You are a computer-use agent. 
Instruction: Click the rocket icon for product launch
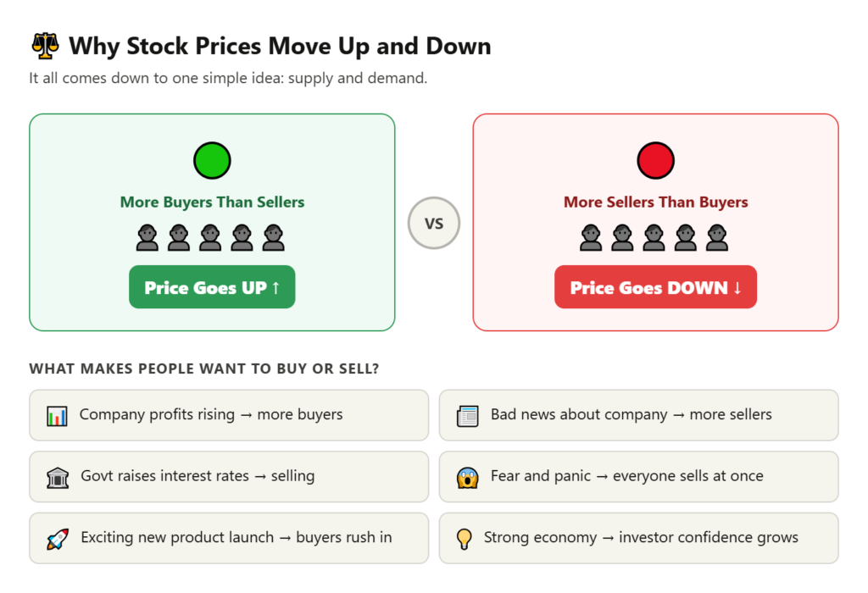(57, 538)
